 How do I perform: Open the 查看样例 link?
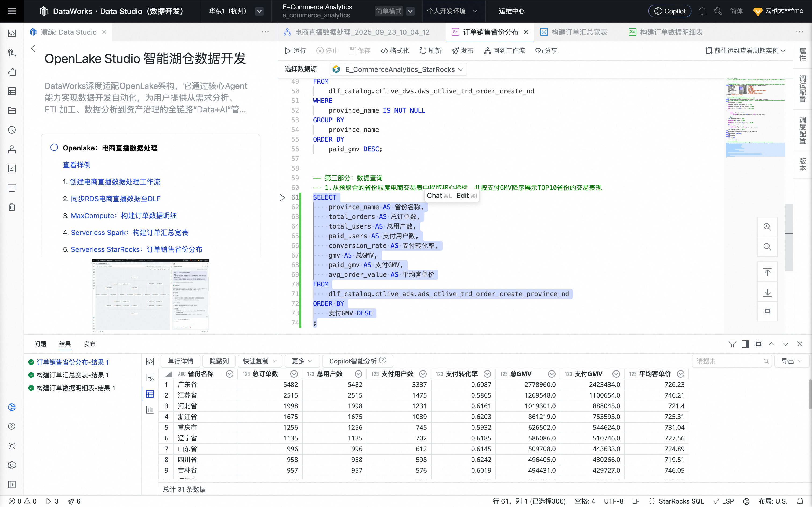tap(77, 165)
